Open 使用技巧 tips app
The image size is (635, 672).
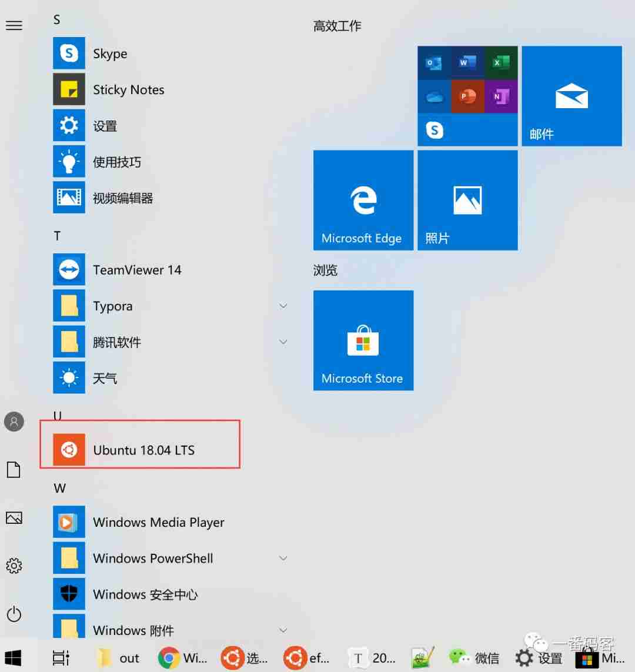click(116, 162)
